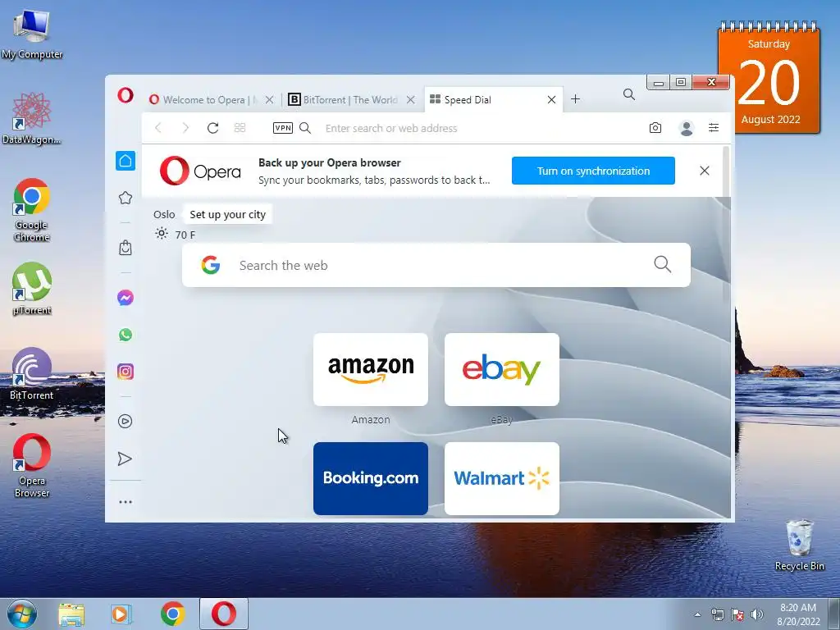This screenshot has height=630, width=840.
Task: Close the BitTorrent tab
Action: (x=410, y=99)
